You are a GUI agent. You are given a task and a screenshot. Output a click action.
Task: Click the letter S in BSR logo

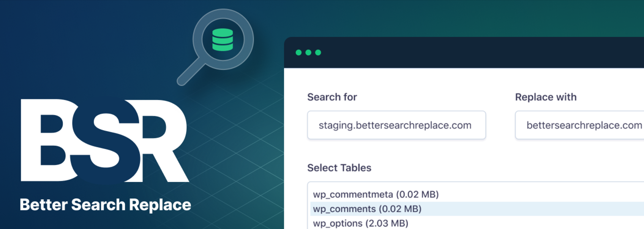pos(106,140)
